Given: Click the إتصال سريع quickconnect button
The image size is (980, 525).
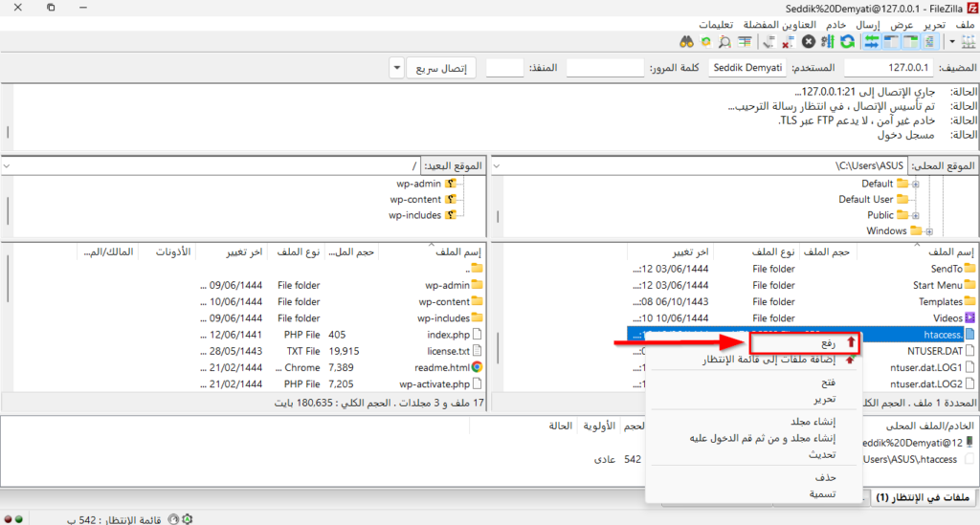Looking at the screenshot, I should pos(445,69).
